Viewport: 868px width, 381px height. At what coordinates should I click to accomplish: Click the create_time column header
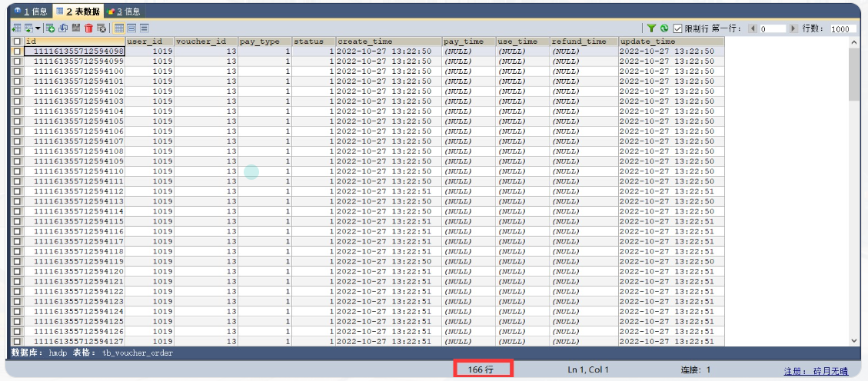pyautogui.click(x=388, y=41)
